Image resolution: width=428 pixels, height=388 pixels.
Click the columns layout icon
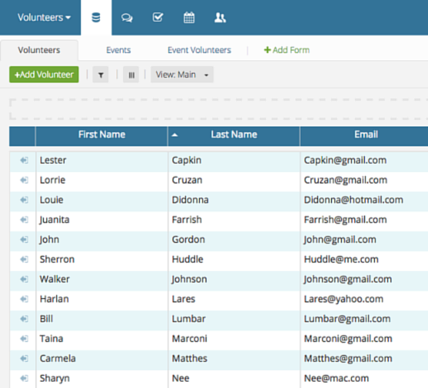click(x=131, y=75)
